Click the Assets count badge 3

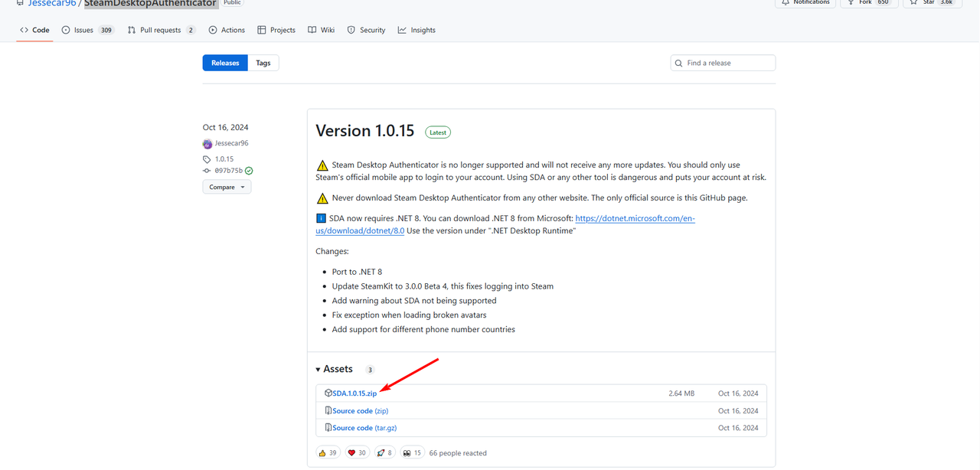(370, 370)
